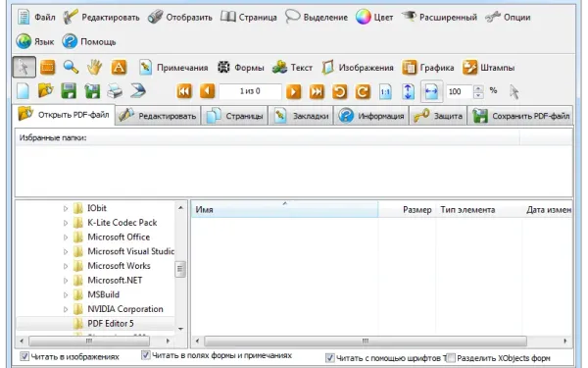Image resolution: width=588 pixels, height=368 pixels.
Task: Print the document using printer icon
Action: 115,91
